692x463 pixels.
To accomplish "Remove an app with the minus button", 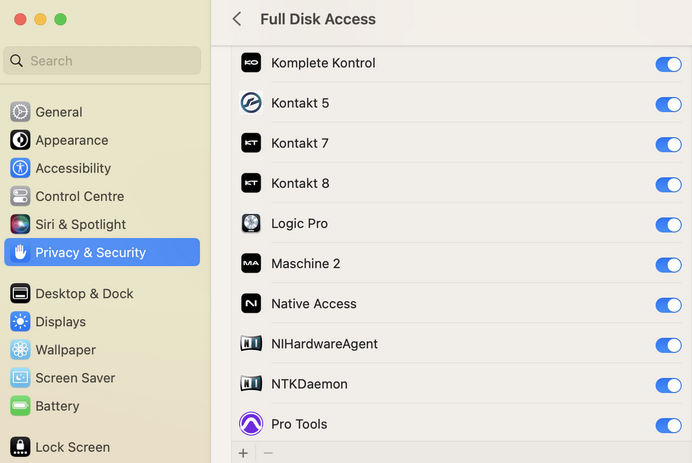I will pyautogui.click(x=268, y=453).
